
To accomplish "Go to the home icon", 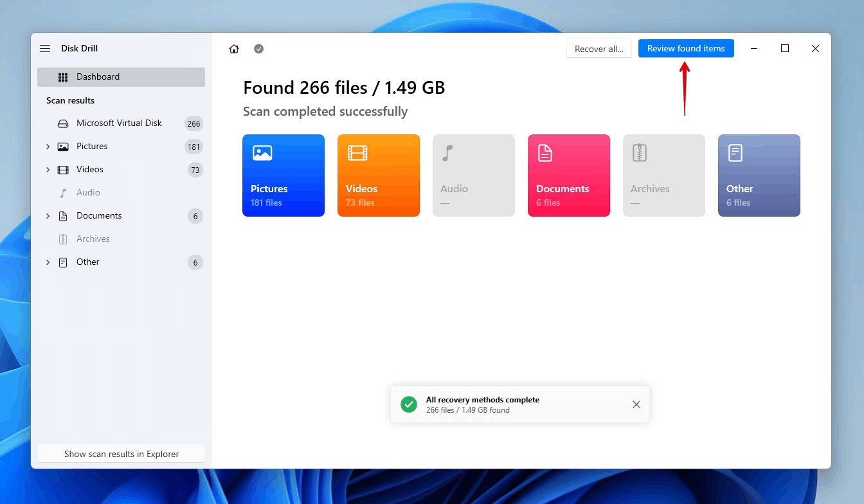I will point(234,49).
